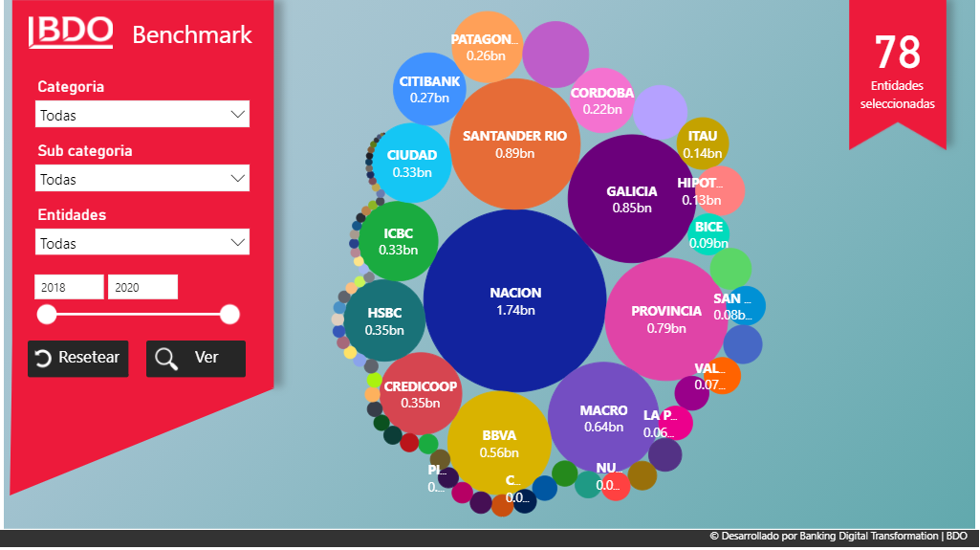The width and height of the screenshot is (980, 550).
Task: Select the CITIBANK 0.27bn bubble
Action: [429, 89]
